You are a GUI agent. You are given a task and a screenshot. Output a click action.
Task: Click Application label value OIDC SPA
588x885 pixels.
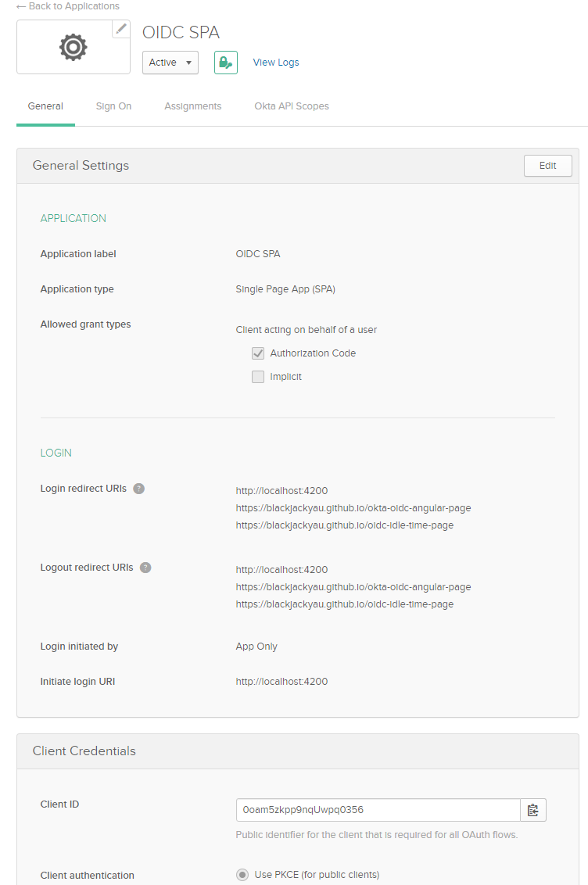click(x=258, y=254)
